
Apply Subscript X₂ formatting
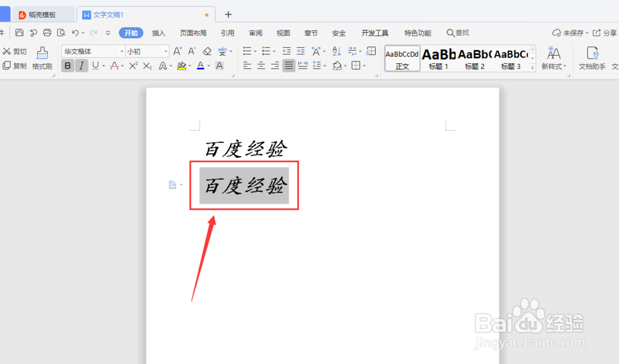pyautogui.click(x=148, y=66)
